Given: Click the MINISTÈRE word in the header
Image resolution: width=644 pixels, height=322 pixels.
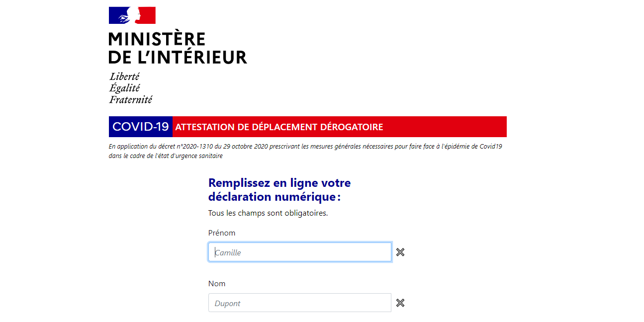Looking at the screenshot, I should tap(157, 39).
